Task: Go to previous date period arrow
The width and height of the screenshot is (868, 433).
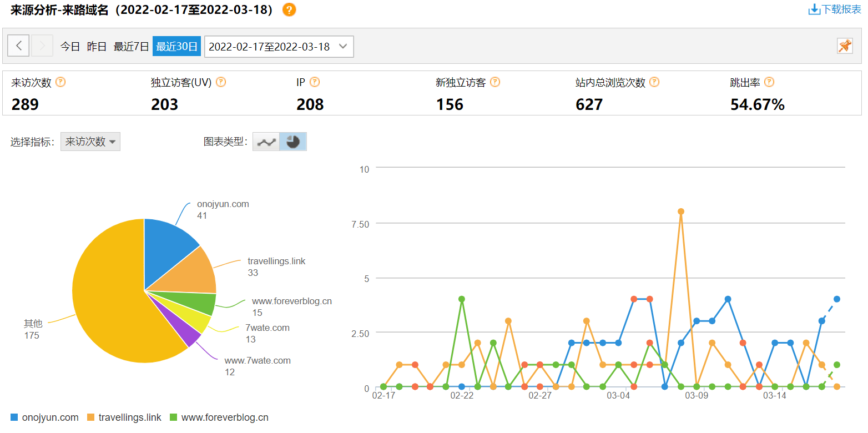Action: pos(19,46)
